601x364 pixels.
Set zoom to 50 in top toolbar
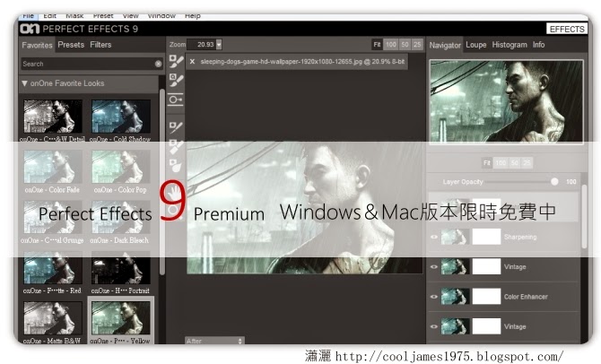coord(405,45)
